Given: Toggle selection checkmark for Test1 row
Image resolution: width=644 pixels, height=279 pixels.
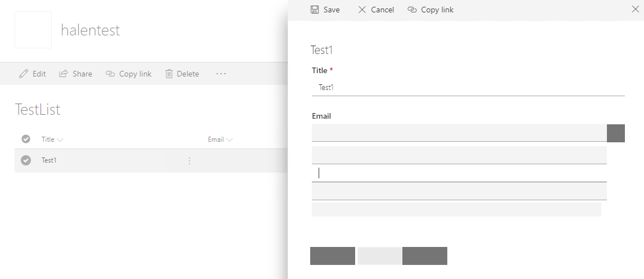Looking at the screenshot, I should click(26, 160).
